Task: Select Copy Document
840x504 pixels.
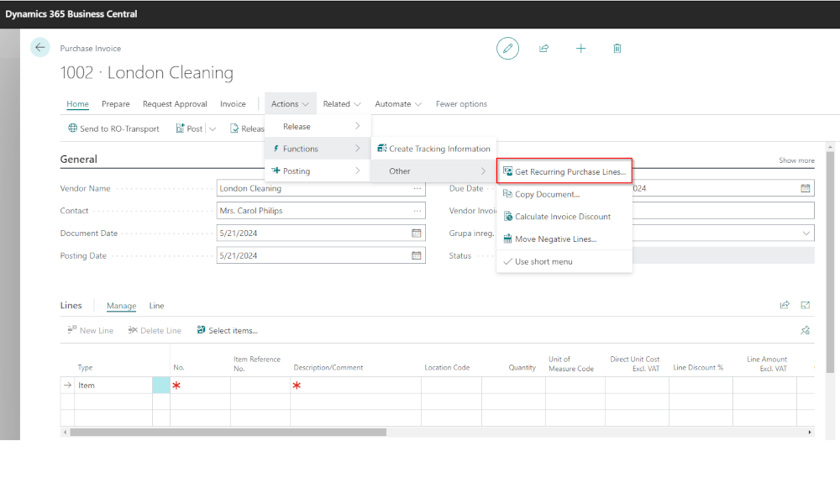Action: [x=564, y=194]
